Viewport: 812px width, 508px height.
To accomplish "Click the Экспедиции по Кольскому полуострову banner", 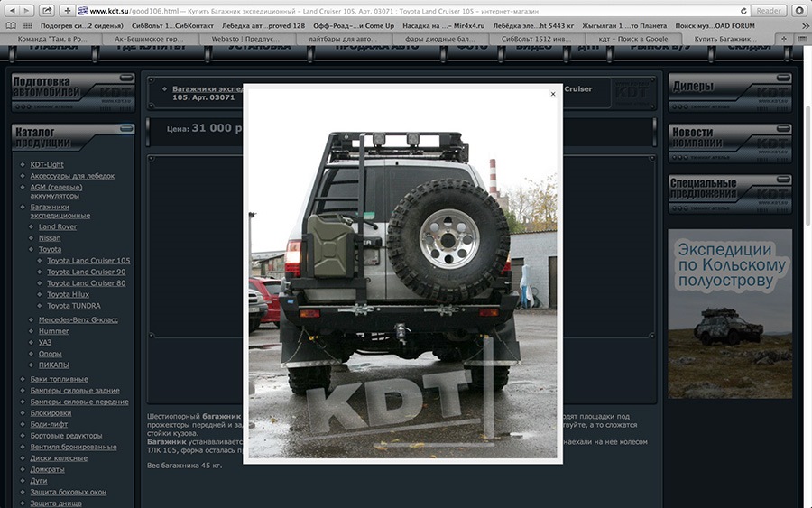I will click(x=730, y=314).
